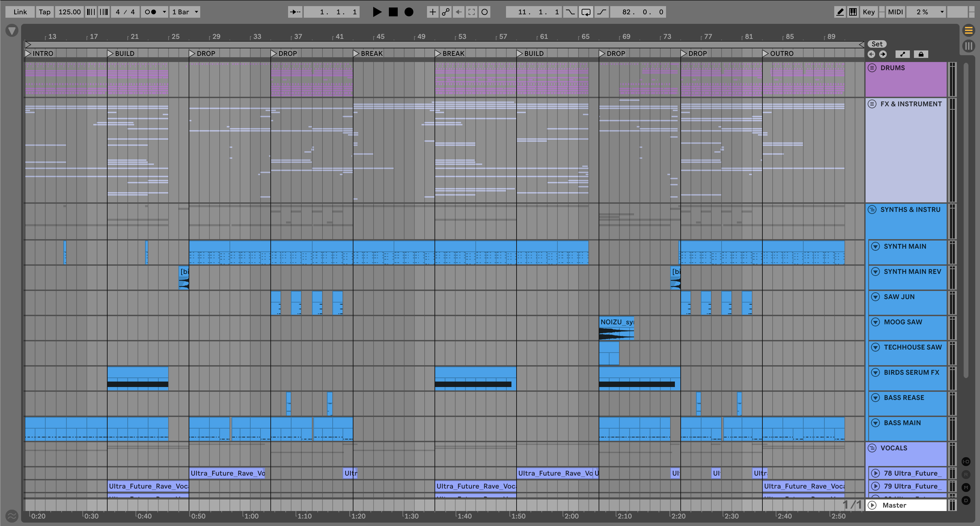Click the Follow playback arrow icon
Viewport: 980px width, 526px height.
(x=295, y=12)
